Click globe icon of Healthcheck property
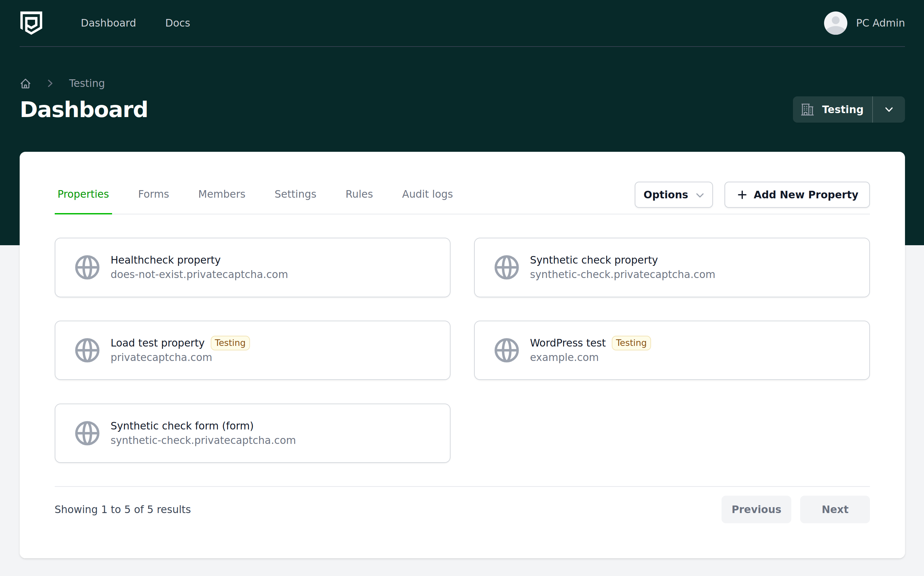Viewport: 924px width, 576px height. point(87,268)
